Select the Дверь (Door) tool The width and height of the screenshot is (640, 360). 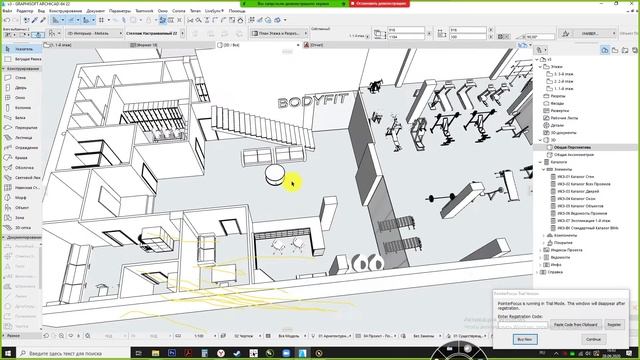pos(22,87)
